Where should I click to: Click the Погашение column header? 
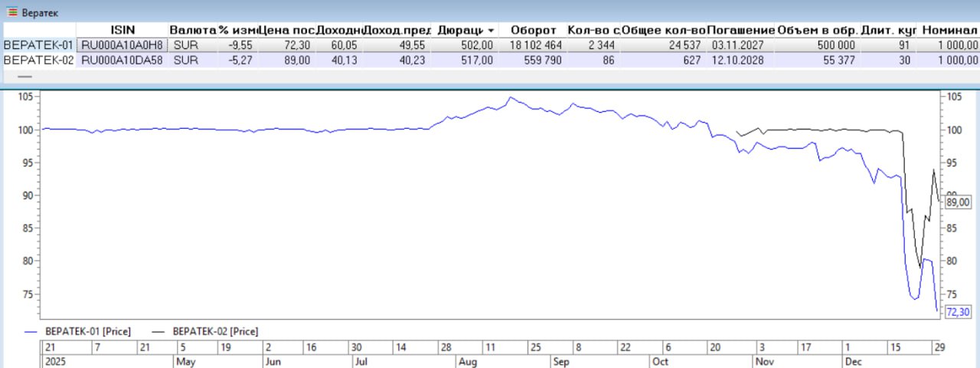(x=741, y=30)
